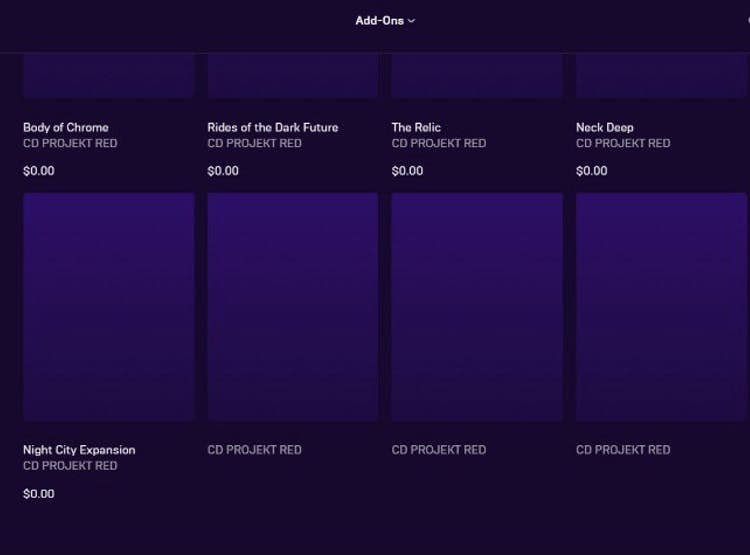Expand the Add-Ons dropdown menu
This screenshot has width=750, height=555.
385,20
